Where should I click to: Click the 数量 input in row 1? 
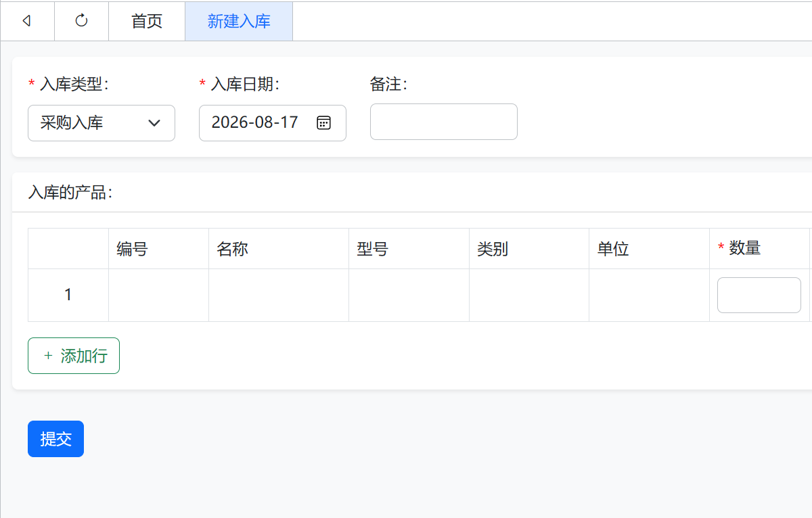point(759,295)
